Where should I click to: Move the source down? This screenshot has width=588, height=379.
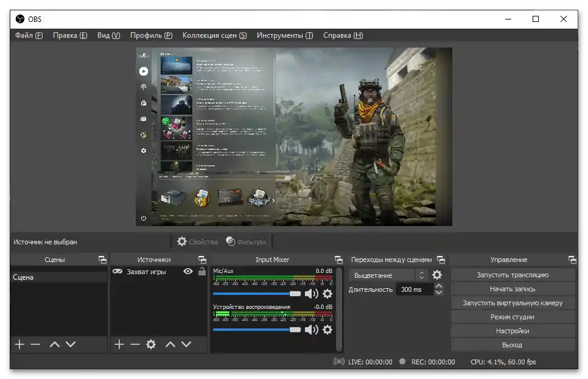[186, 344]
